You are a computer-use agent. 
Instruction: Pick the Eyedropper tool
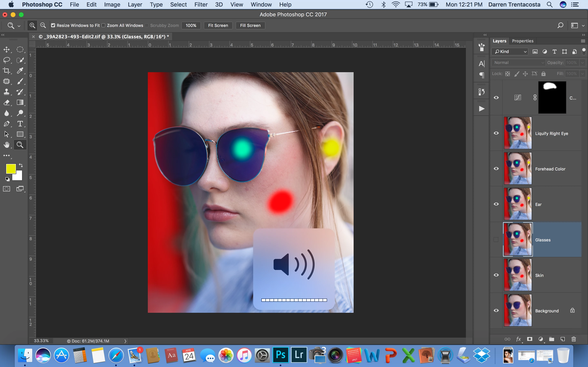tap(20, 71)
